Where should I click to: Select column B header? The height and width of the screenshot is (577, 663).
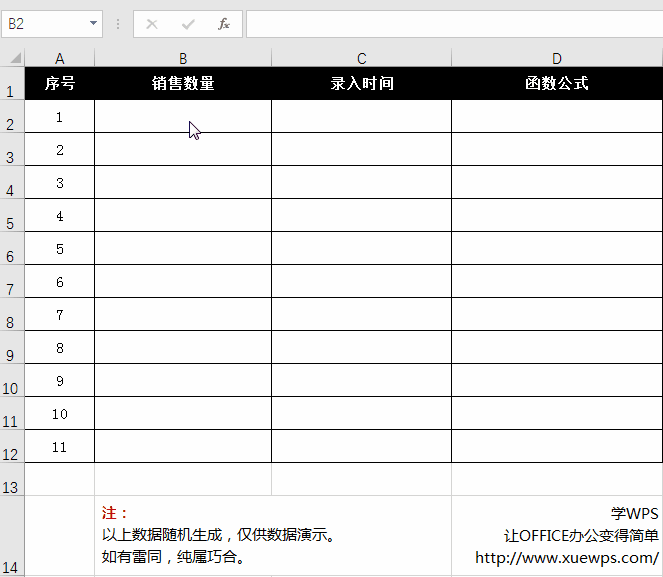[183, 58]
